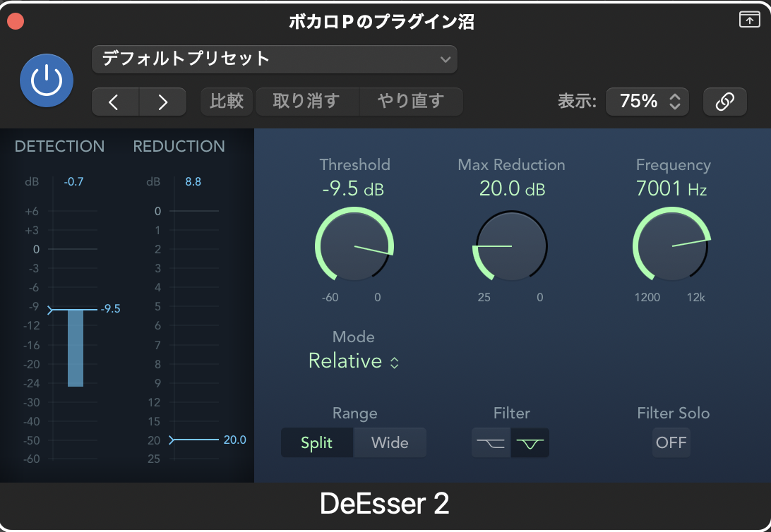This screenshot has height=532, width=771.
Task: Click the 表示: label
Action: click(x=577, y=102)
